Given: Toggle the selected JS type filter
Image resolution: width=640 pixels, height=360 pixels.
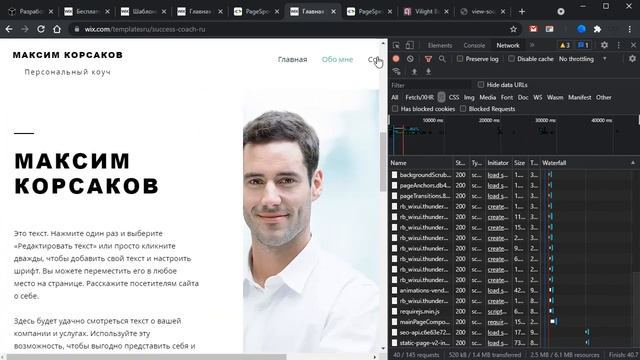Looking at the screenshot, I should point(441,97).
